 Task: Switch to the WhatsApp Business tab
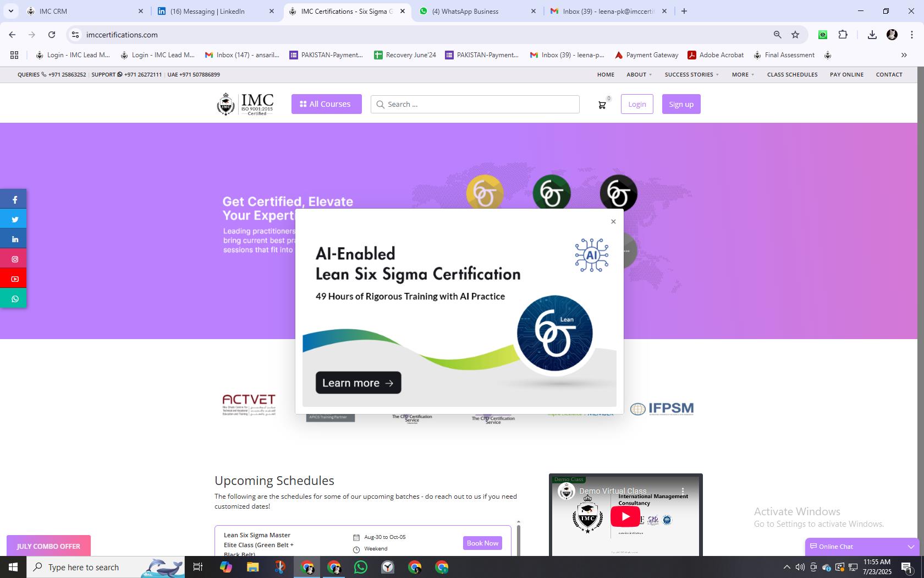[477, 11]
